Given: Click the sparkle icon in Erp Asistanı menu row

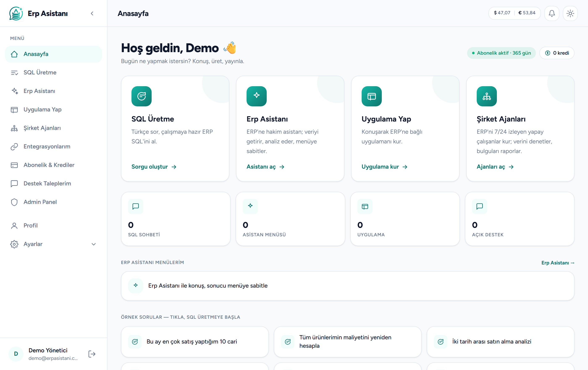Looking at the screenshot, I should [135, 285].
